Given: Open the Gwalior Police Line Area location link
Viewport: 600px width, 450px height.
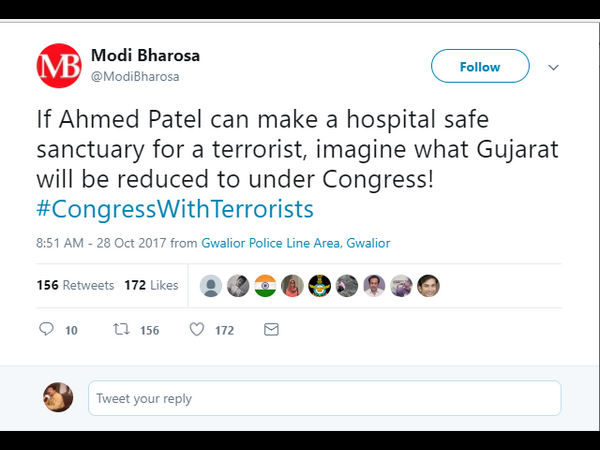Looking at the screenshot, I should click(295, 243).
